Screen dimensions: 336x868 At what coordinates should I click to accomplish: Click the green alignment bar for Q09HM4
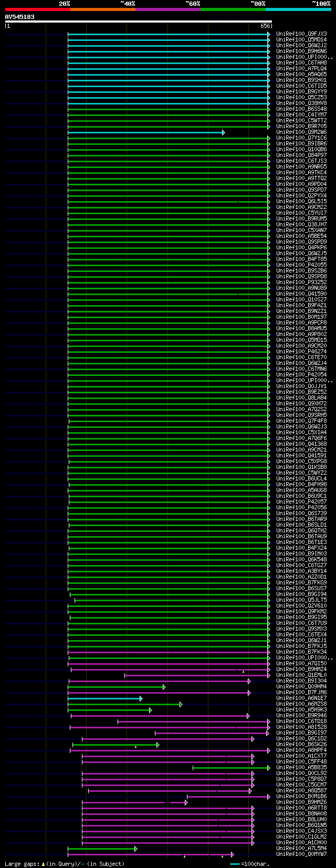[117, 687]
